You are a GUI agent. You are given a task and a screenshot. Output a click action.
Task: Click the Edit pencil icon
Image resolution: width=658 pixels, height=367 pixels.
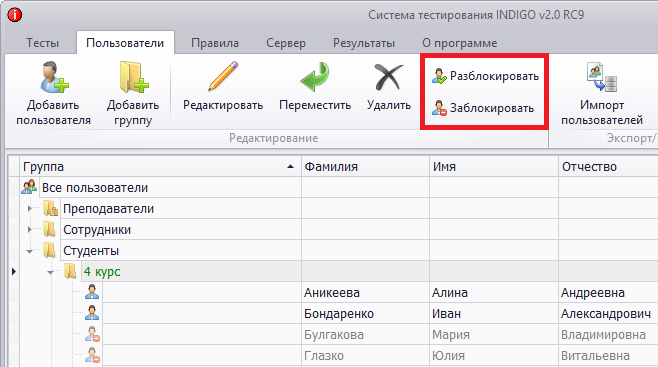(x=223, y=77)
